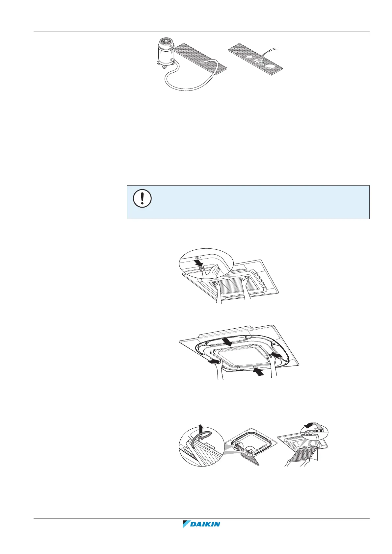The height and width of the screenshot is (554, 392).
Task: Click the bottom arrow on decoration panel
Action: pyautogui.click(x=258, y=372)
